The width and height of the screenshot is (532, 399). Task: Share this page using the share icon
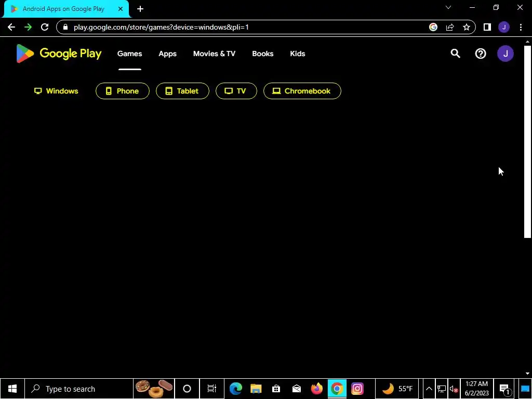pos(450,27)
